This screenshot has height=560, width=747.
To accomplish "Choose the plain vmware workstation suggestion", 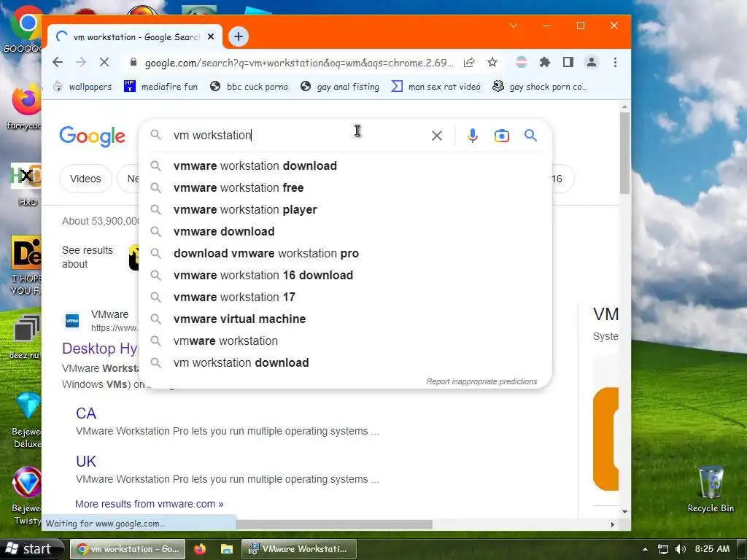I will [x=345, y=341].
